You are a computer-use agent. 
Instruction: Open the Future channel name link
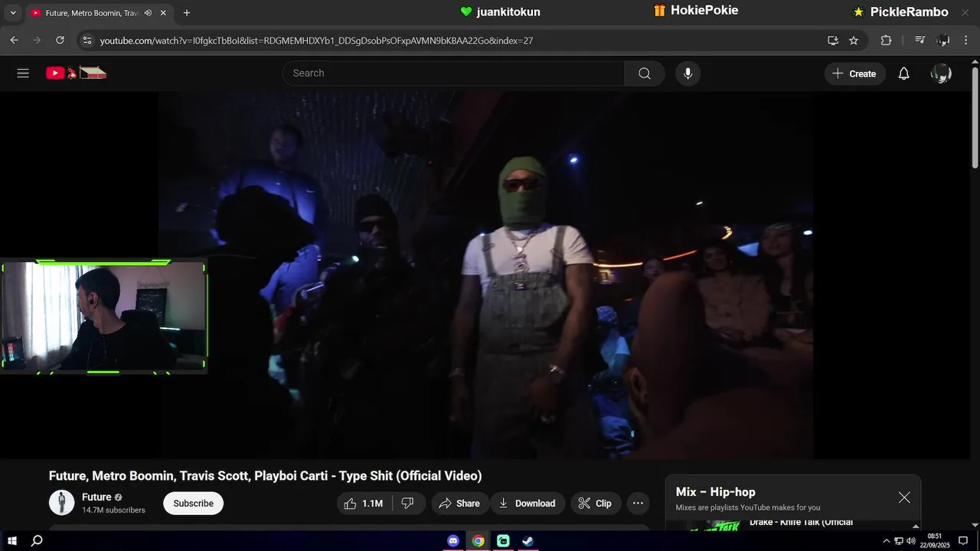(96, 497)
